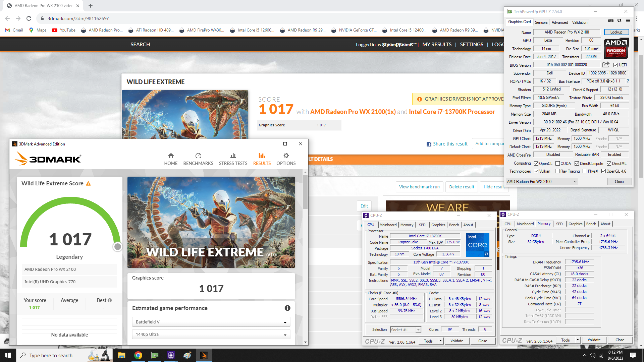Open the SPD tab in right CPU-Z window

[x=559, y=224]
